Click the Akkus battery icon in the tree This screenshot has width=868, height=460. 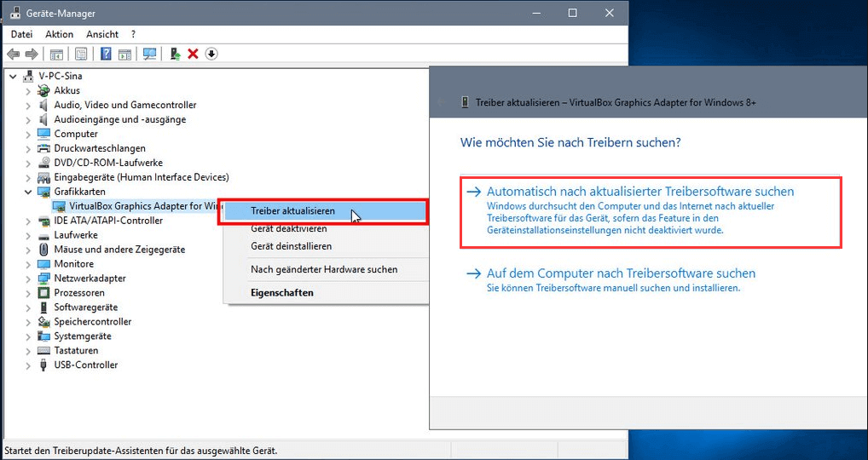(x=43, y=90)
